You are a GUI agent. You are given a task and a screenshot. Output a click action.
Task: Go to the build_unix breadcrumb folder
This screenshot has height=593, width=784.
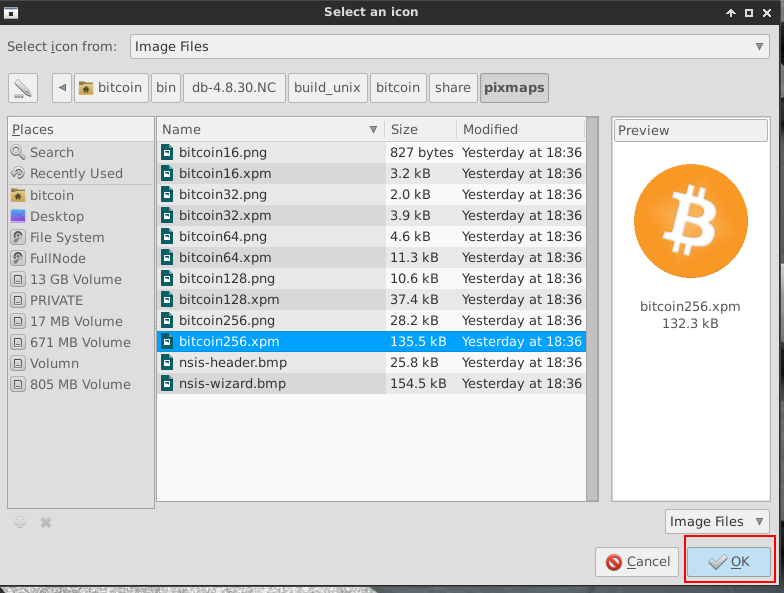click(x=328, y=88)
